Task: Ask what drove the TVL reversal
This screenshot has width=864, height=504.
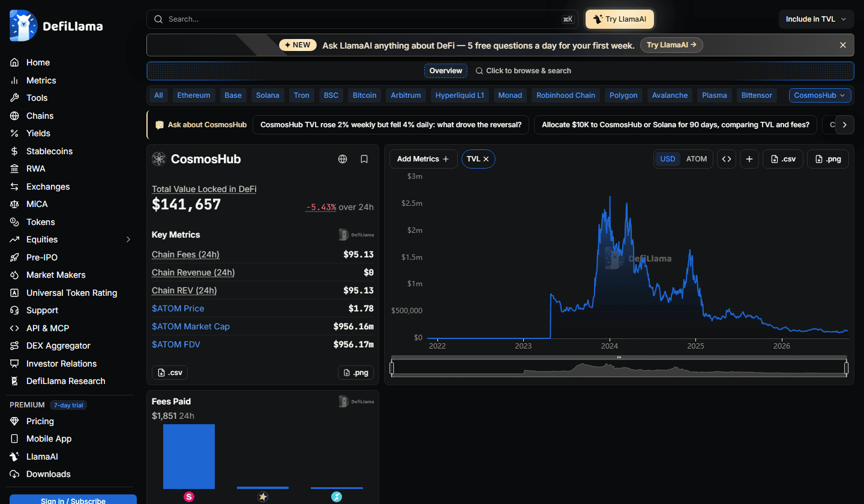Action: [391, 125]
